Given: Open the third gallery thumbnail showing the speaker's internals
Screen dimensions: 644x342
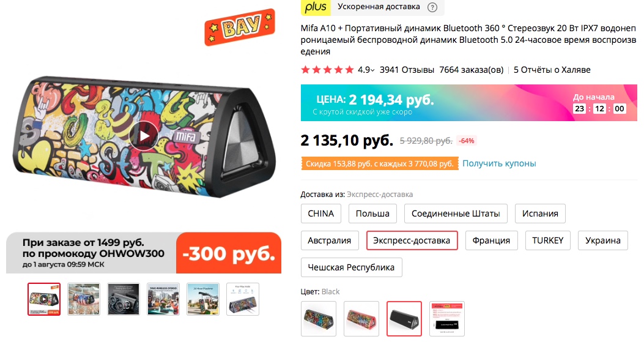Looking at the screenshot, I should (124, 299).
